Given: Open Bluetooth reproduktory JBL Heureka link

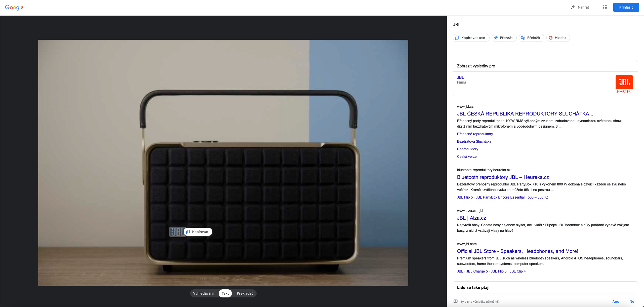Looking at the screenshot, I should click(503, 177).
